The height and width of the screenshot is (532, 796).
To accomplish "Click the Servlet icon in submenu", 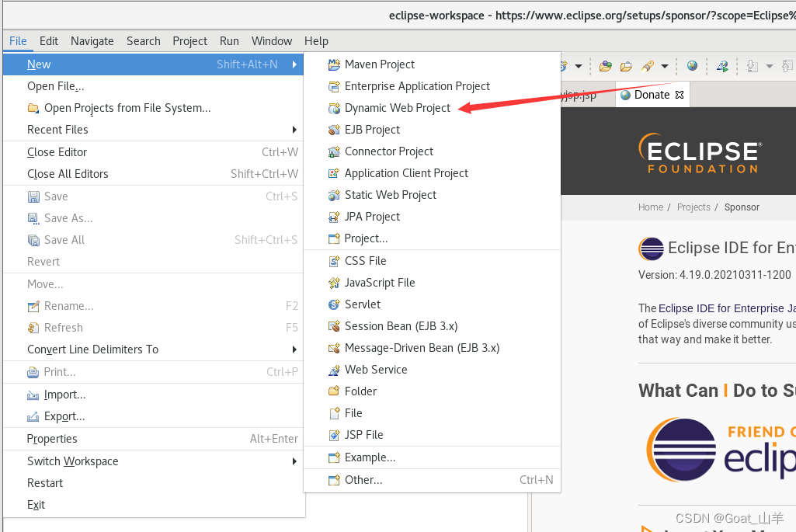I will coord(334,304).
